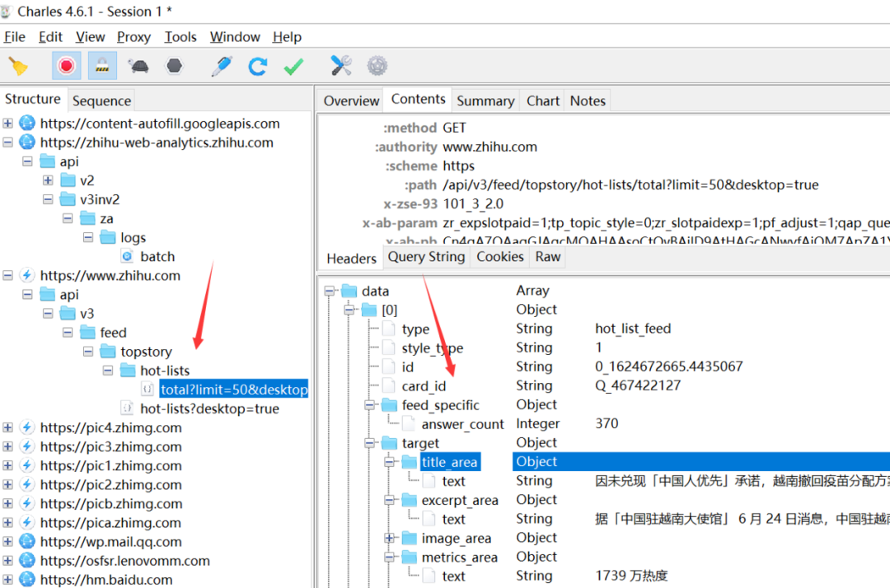Select the Raw tab
890x588 pixels.
click(548, 257)
